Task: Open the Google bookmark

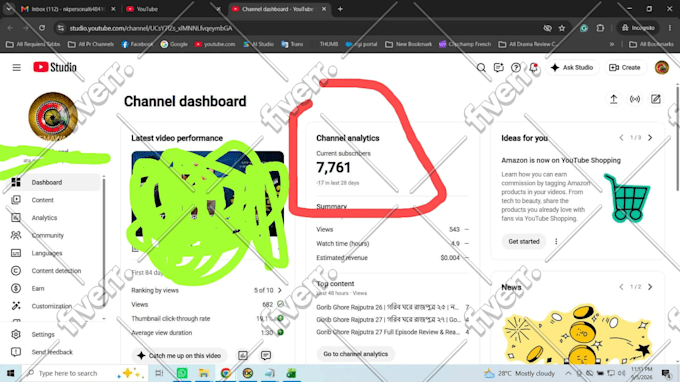Action: click(x=174, y=44)
